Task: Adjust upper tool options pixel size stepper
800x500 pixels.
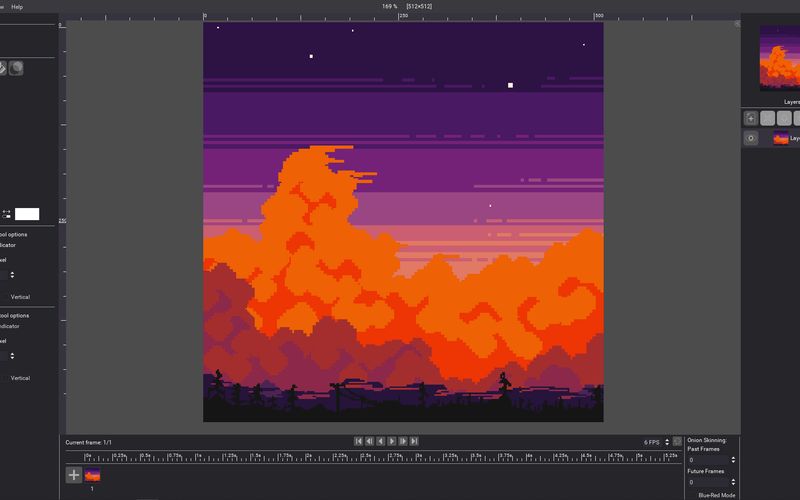Action: coord(12,274)
